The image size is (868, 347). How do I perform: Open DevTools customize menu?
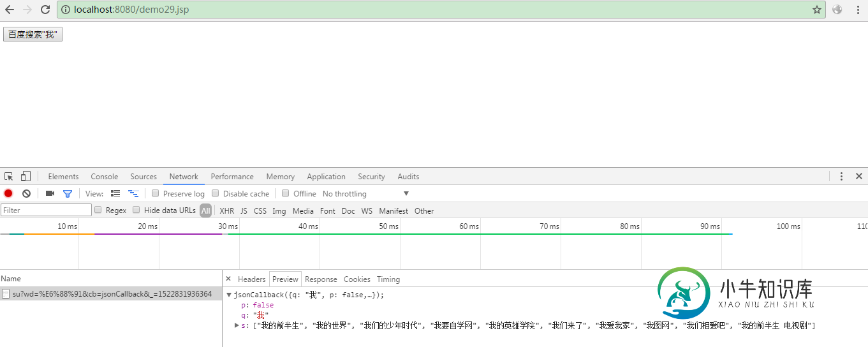tap(841, 177)
